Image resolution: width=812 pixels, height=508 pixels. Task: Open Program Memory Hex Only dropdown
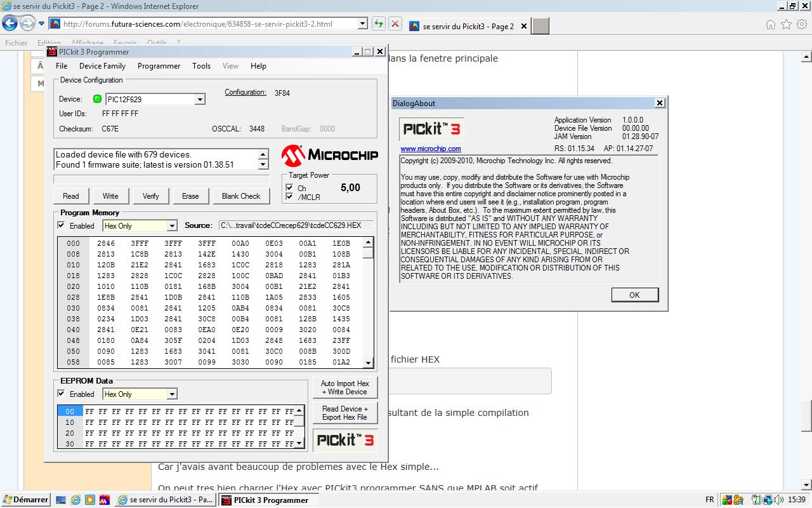(x=171, y=225)
